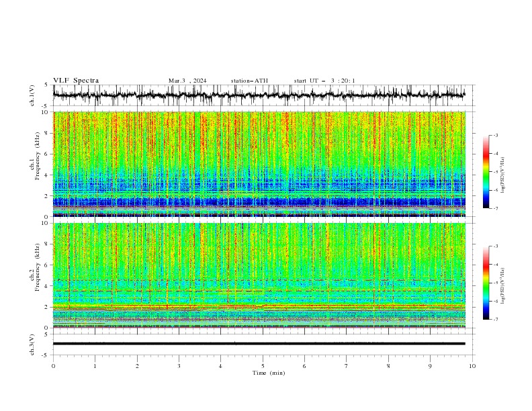The height and width of the screenshot is (411, 532).
Task: Select the "Mar.3 , 2024" date label
Action: pos(187,81)
